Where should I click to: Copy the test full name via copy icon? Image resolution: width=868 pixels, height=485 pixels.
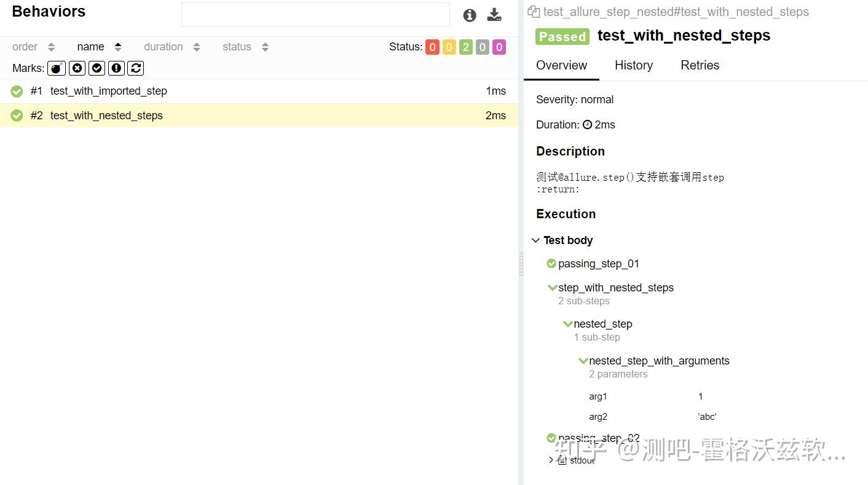click(534, 12)
